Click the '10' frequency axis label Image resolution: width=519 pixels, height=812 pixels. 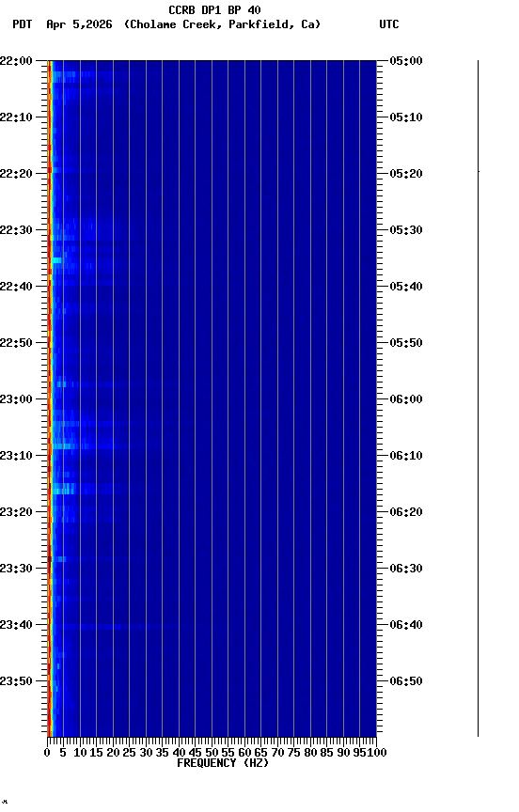pyautogui.click(x=80, y=754)
